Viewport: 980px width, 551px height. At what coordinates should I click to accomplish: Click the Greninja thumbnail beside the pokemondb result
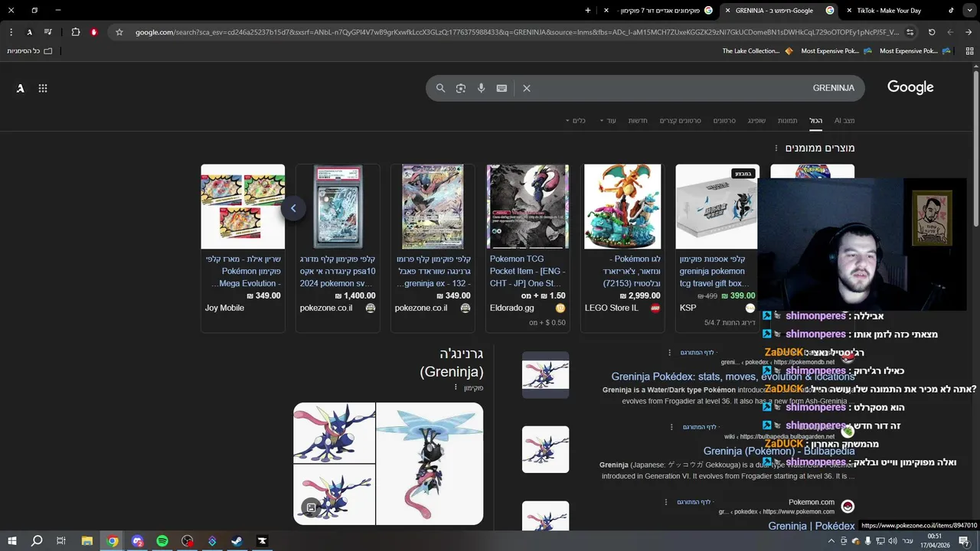pos(545,375)
